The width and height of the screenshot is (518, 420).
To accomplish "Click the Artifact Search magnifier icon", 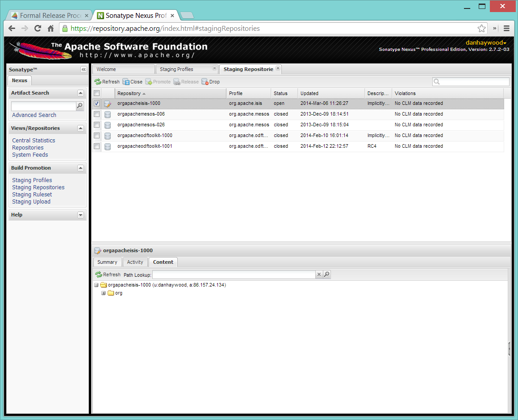I will click(80, 106).
